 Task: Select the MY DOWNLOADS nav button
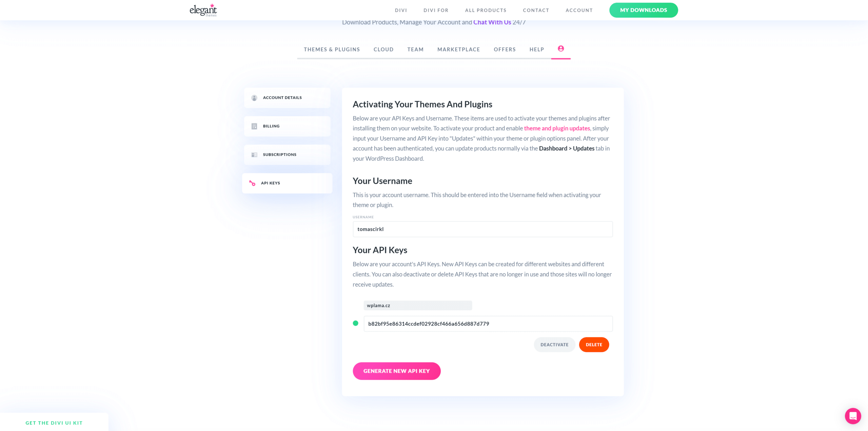pyautogui.click(x=644, y=10)
